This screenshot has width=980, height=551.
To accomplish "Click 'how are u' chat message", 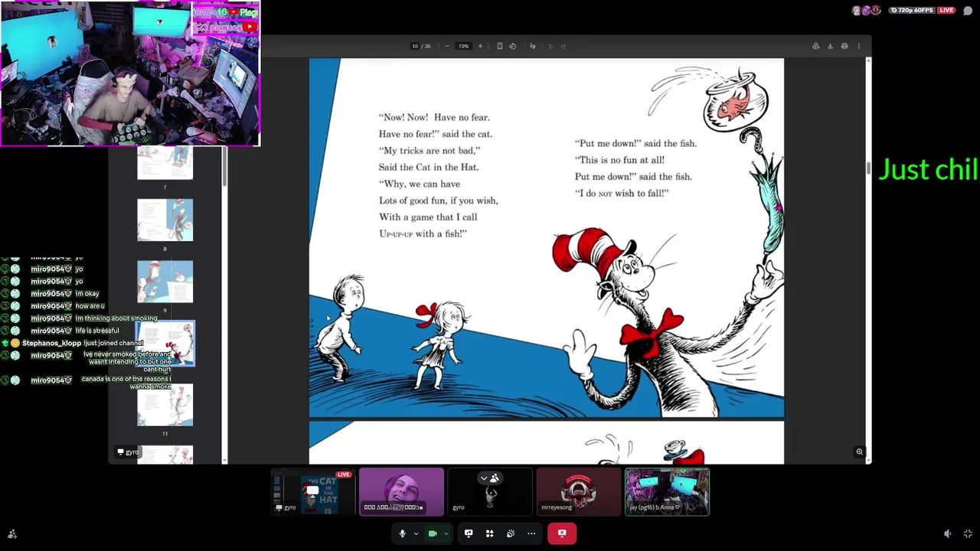I will click(x=90, y=306).
